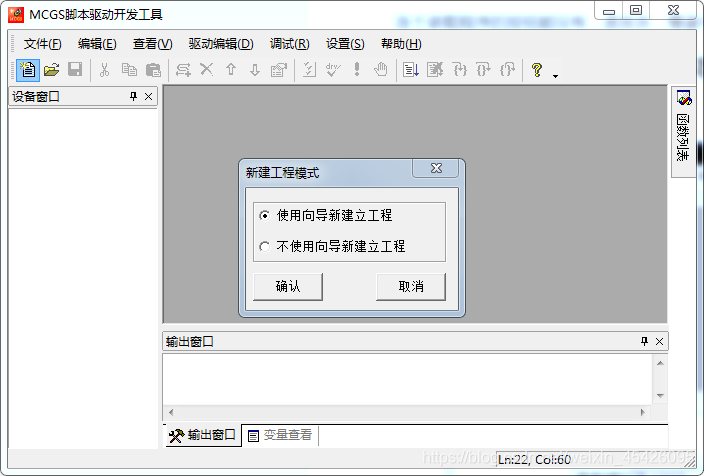Click the output scrollbar up arrow
704x476 pixels.
coord(660,363)
